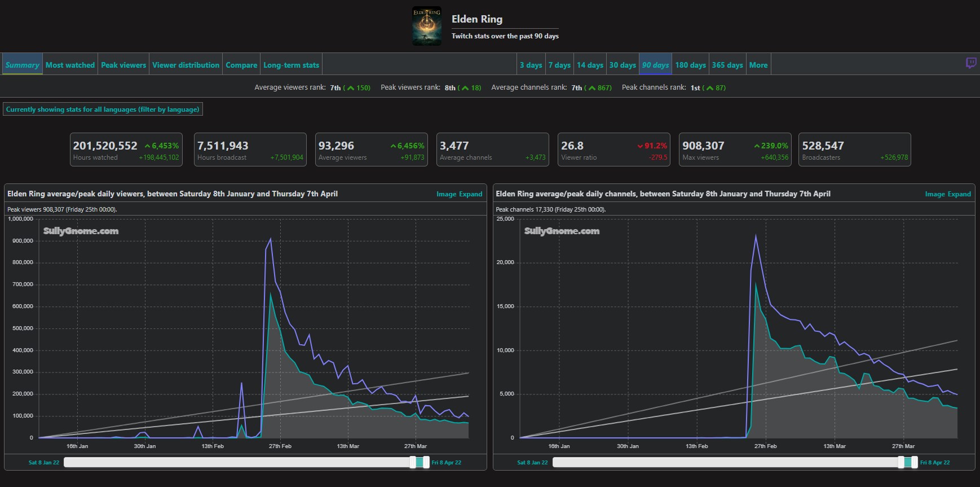Select the 30 days time range
Image resolution: width=980 pixels, height=487 pixels.
click(x=623, y=65)
